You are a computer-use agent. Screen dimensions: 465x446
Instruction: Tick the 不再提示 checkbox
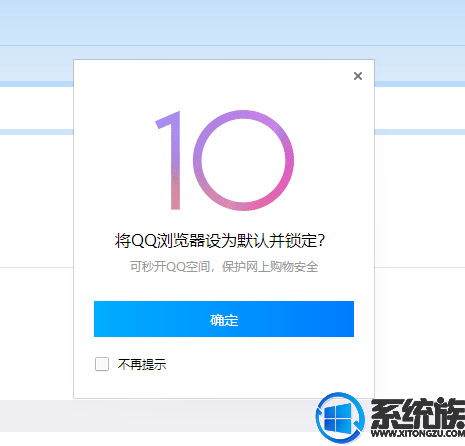point(102,364)
